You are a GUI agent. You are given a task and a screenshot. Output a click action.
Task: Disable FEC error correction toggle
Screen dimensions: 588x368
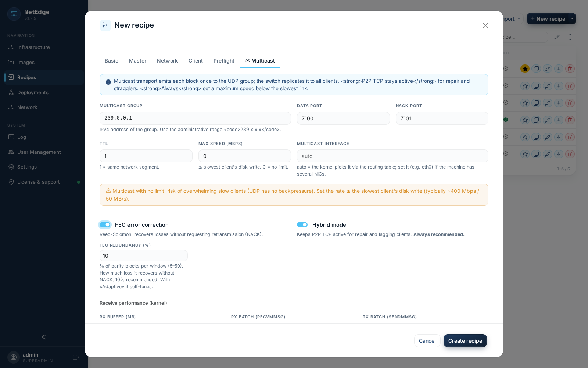pos(105,225)
